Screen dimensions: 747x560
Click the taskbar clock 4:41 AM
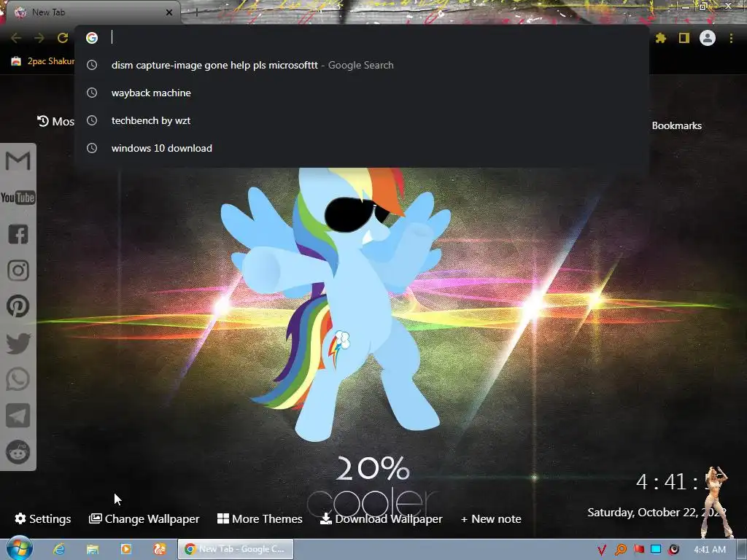pos(709,550)
